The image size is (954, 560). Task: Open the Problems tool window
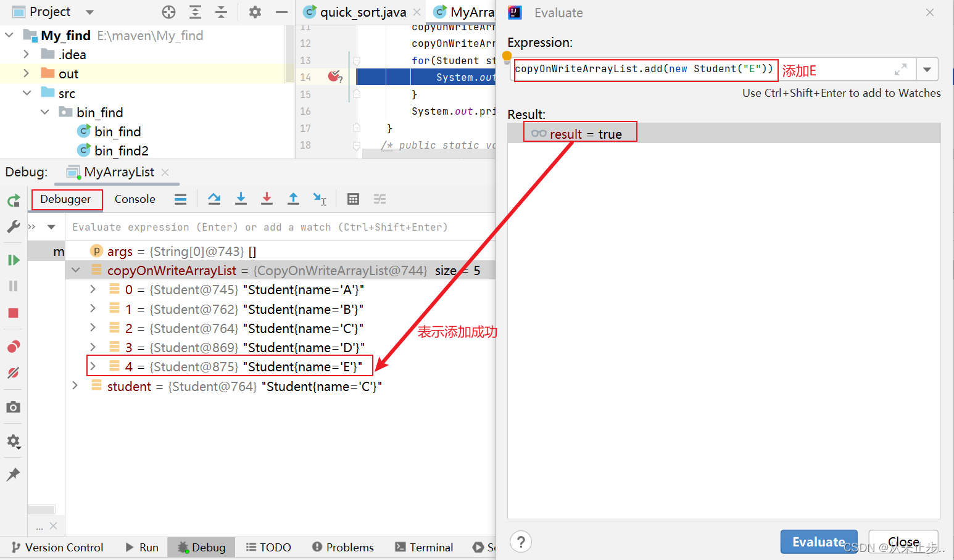(x=343, y=547)
